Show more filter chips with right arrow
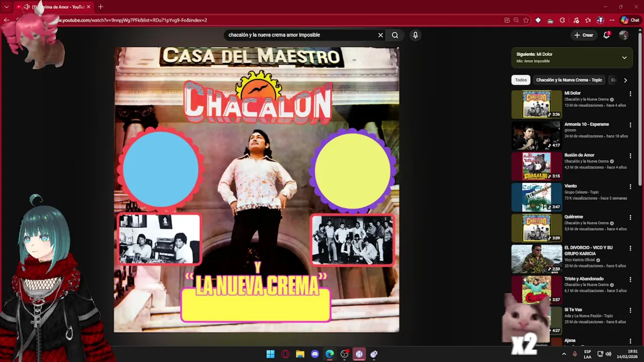The height and width of the screenshot is (362, 644). [625, 80]
